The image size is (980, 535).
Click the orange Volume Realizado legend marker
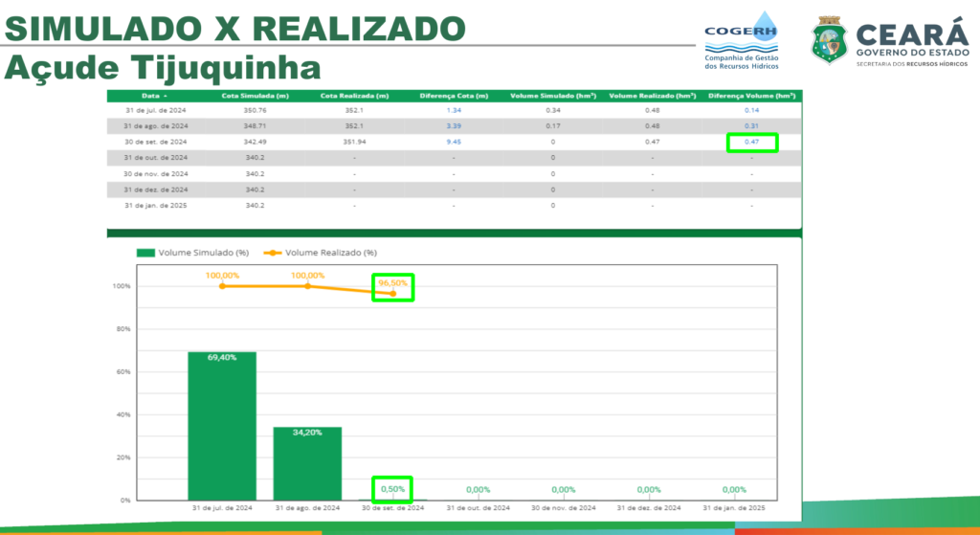point(273,253)
